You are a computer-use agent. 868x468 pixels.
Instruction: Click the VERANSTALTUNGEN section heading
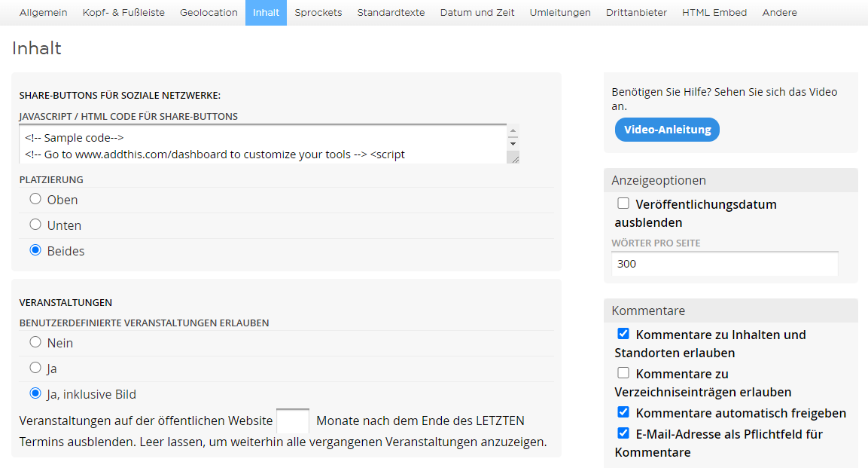[65, 302]
